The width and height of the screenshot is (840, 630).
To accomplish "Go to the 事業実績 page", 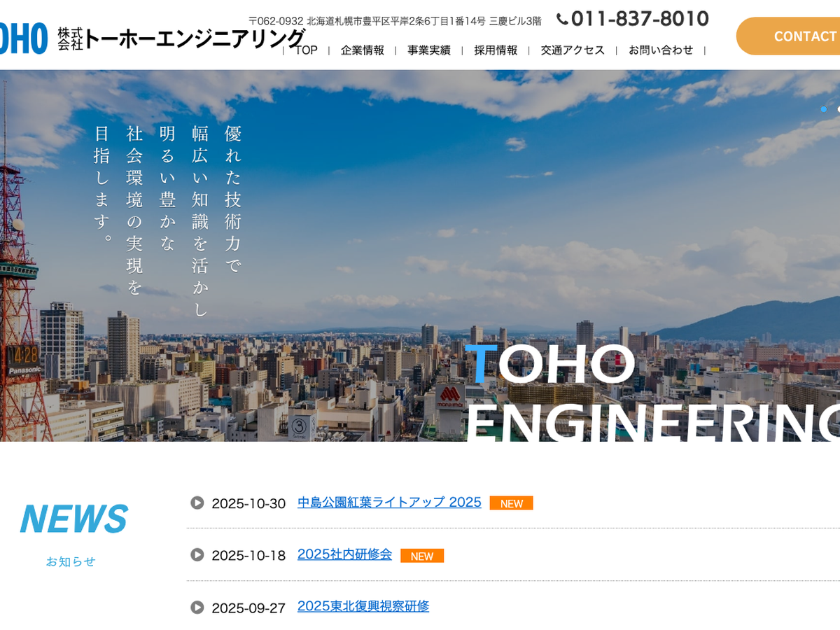I will (x=428, y=50).
